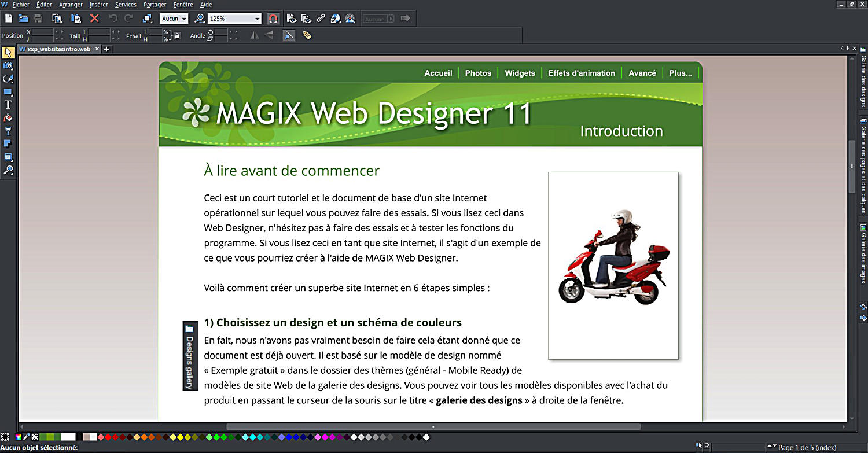Open the Arranger menu
The height and width of the screenshot is (453, 868).
(71, 5)
